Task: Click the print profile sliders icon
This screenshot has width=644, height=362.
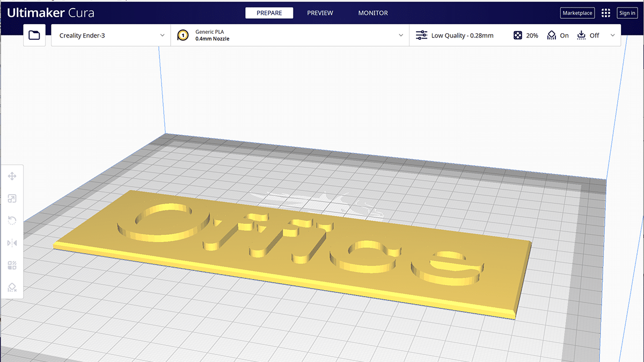Action: [422, 35]
